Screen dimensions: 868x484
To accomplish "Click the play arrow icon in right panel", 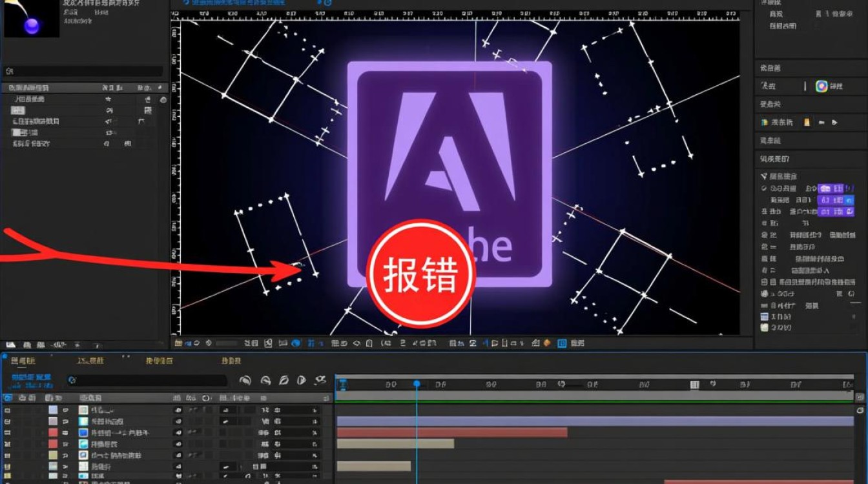I will [835, 122].
